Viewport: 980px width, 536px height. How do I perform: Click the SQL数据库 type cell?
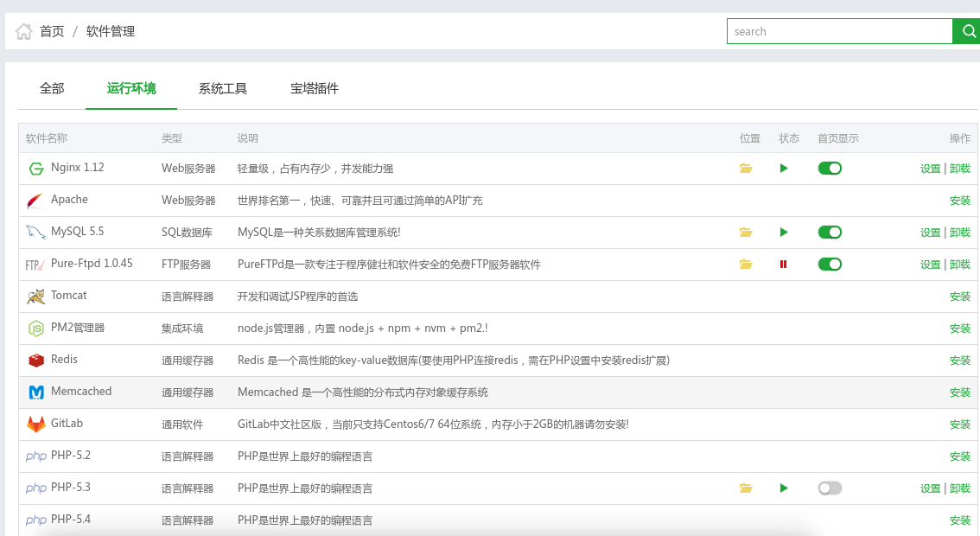click(x=187, y=233)
